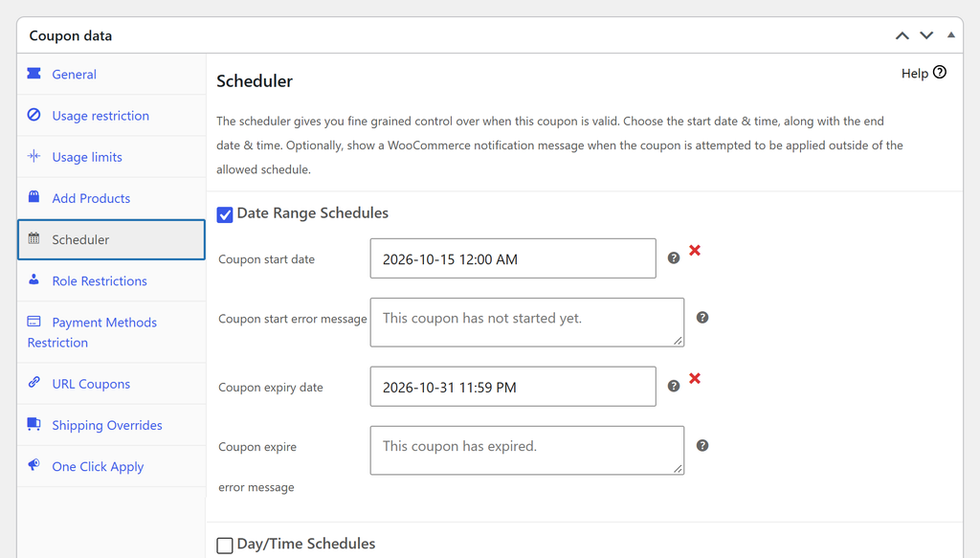Click the Usage limits icon

(33, 156)
